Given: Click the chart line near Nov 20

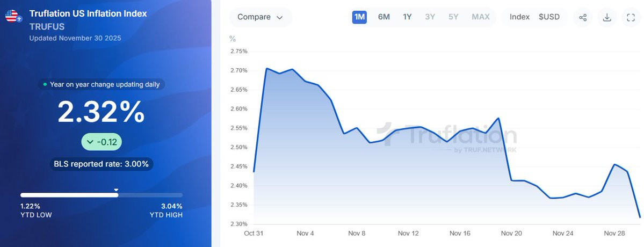Looking at the screenshot, I should coord(511,180).
